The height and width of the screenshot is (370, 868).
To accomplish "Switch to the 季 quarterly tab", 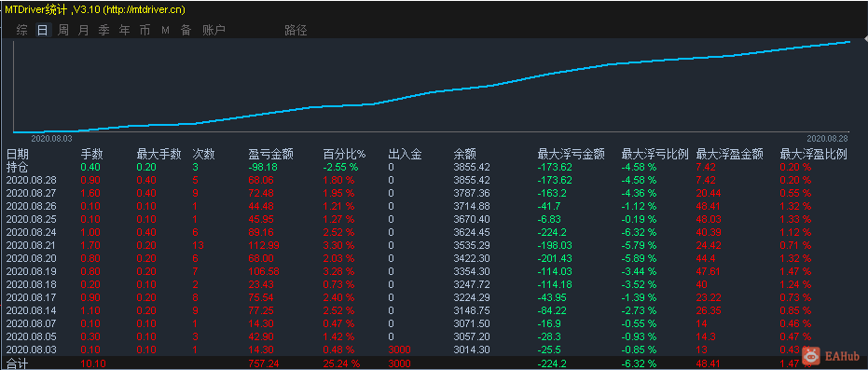I will (104, 31).
